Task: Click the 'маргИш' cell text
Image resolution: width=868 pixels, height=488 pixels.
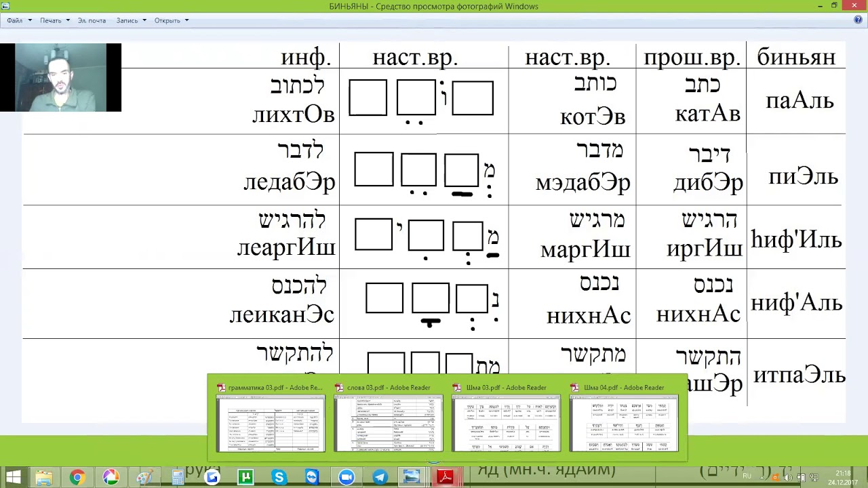Action: click(586, 249)
